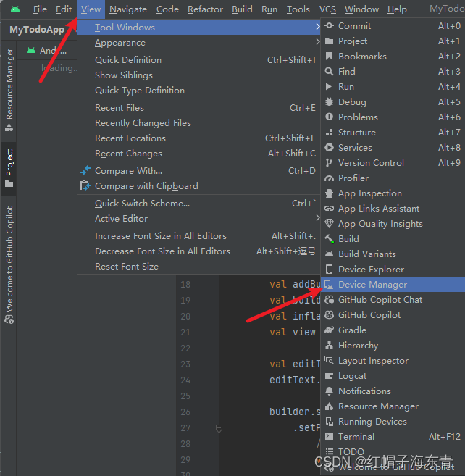The width and height of the screenshot is (465, 476).
Task: Open GitHub Copilot Chat window
Action: tap(393, 300)
